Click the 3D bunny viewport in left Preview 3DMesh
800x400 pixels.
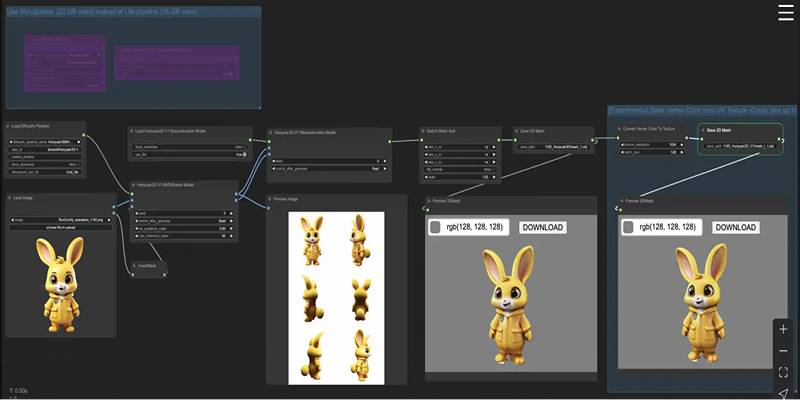pos(511,293)
